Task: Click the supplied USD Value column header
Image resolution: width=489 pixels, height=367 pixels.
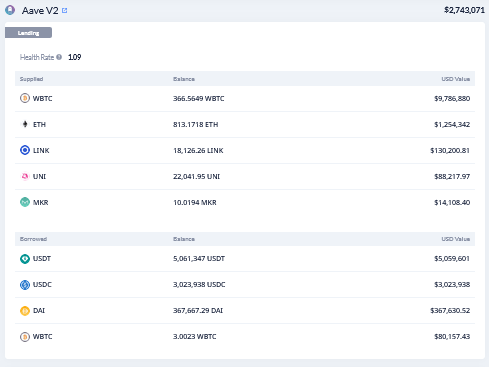Action: coord(456,79)
